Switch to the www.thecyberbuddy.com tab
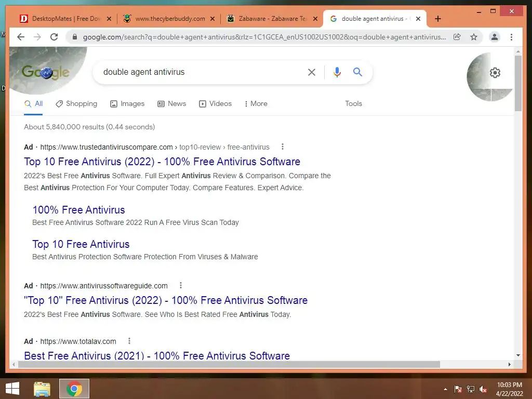 pos(169,19)
